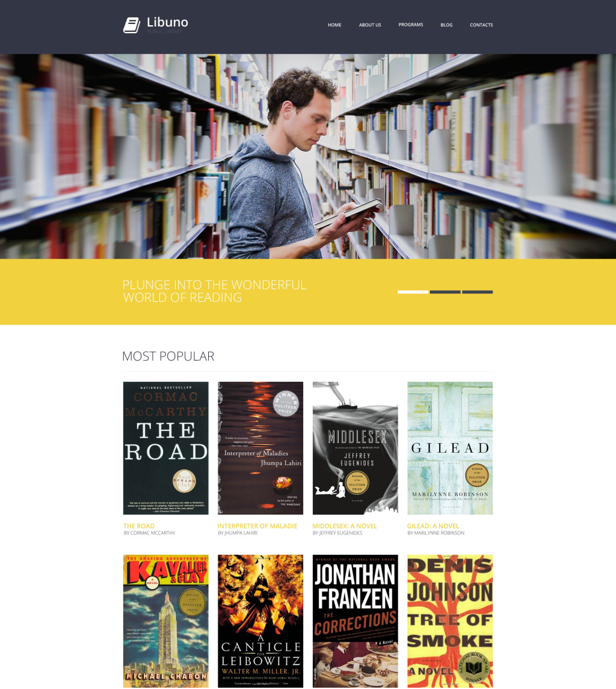
Task: Switch to the second slide indicator
Action: point(445,292)
